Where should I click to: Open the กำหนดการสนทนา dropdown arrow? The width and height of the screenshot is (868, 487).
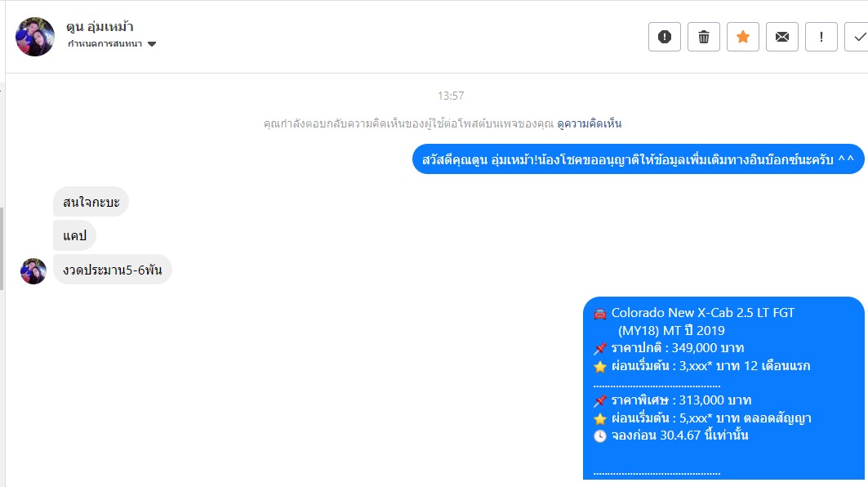click(152, 44)
